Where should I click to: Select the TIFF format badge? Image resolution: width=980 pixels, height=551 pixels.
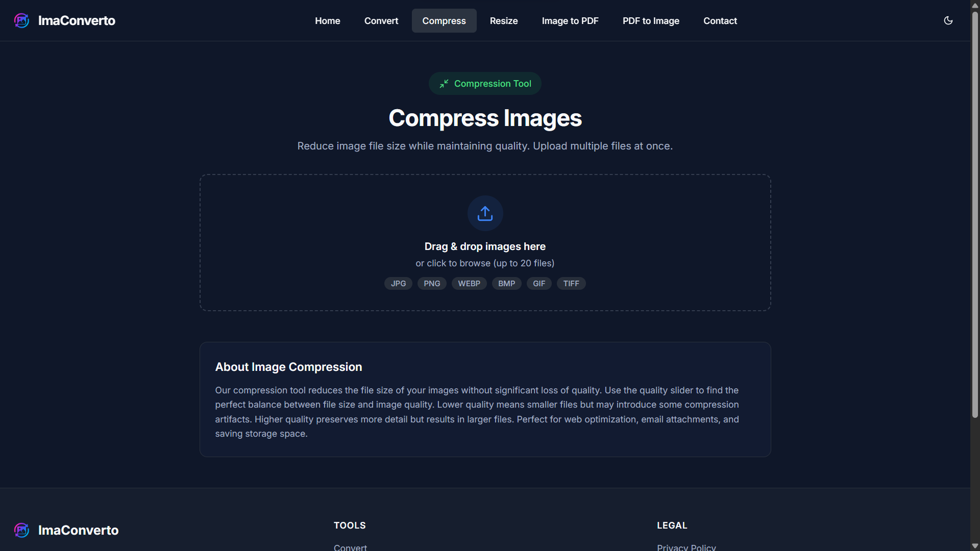[x=571, y=283]
